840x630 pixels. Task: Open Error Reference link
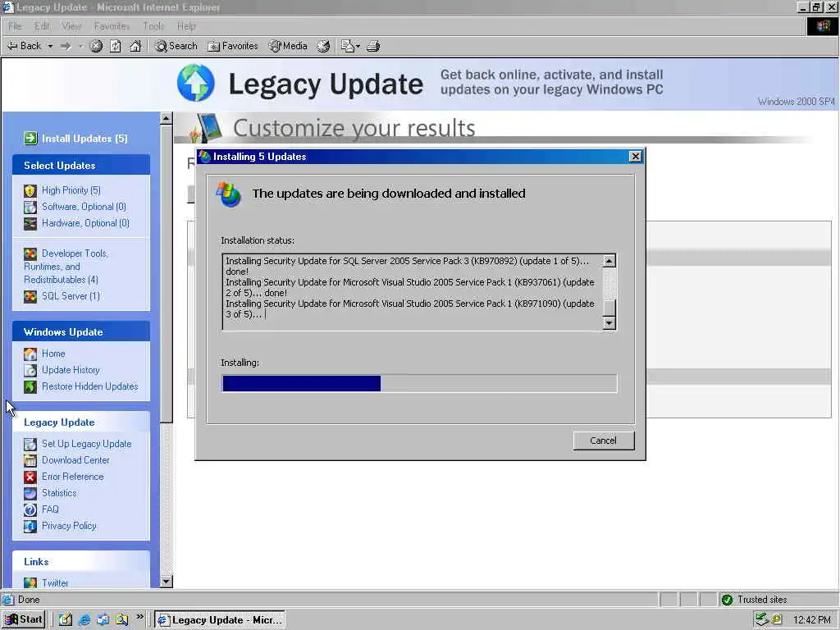[x=73, y=477]
